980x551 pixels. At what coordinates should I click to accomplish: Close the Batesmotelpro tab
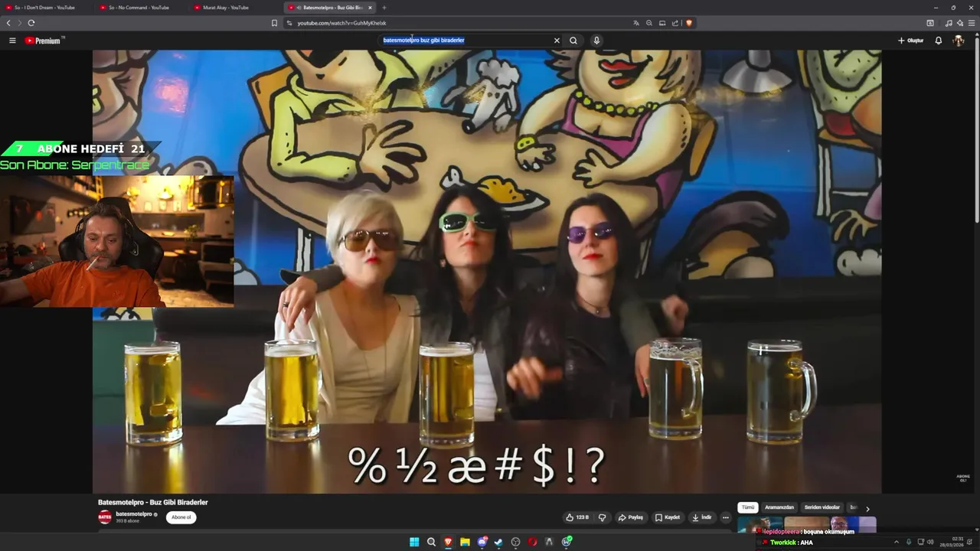371,8
